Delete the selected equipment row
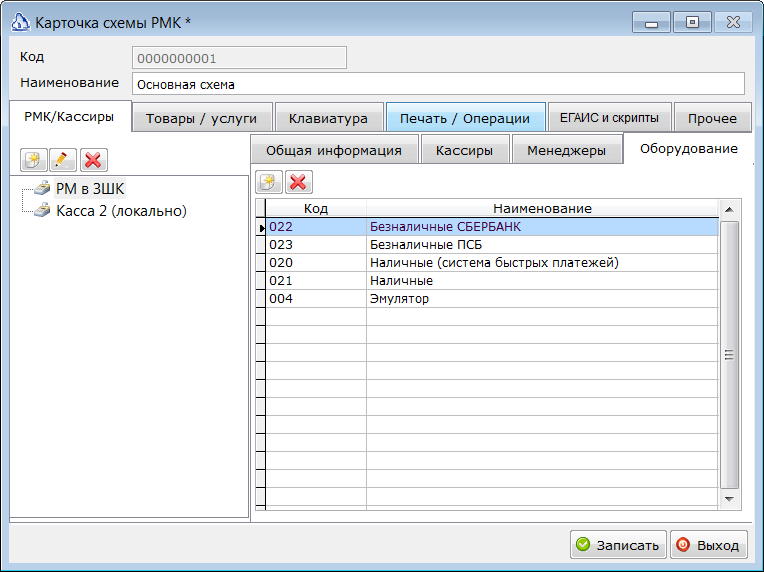 (298, 182)
